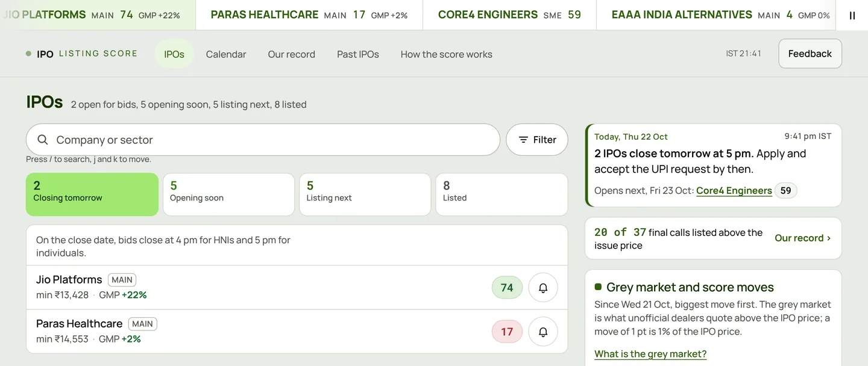The image size is (868, 366).
Task: Open What is the grey market link
Action: 650,354
